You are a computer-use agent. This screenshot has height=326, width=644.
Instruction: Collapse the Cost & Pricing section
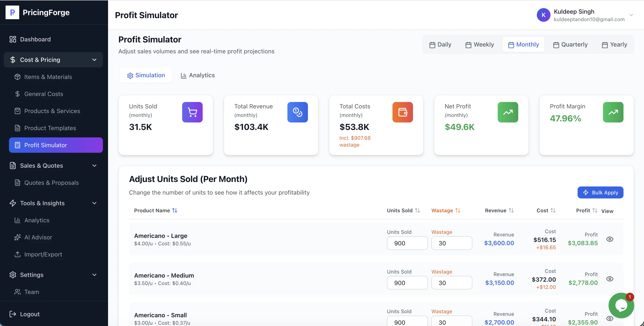point(94,60)
